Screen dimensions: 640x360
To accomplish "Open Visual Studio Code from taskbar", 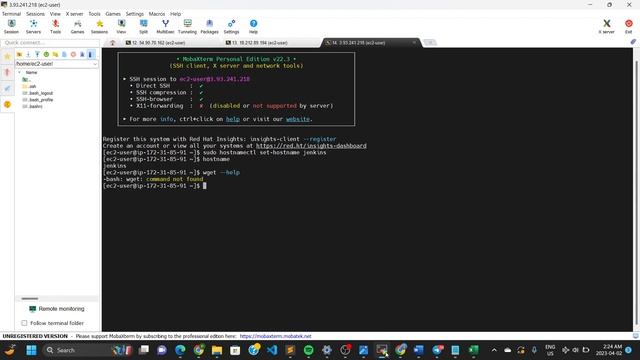I will click(272, 350).
